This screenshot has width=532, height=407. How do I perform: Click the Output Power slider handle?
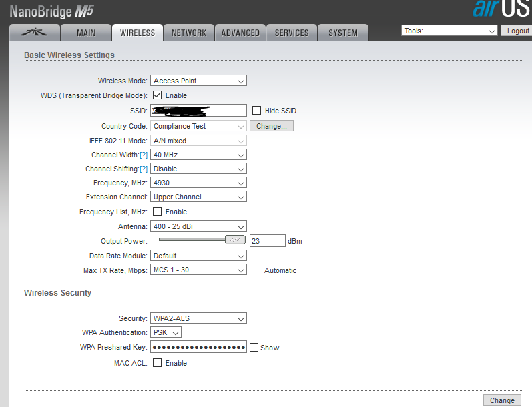pyautogui.click(x=235, y=240)
